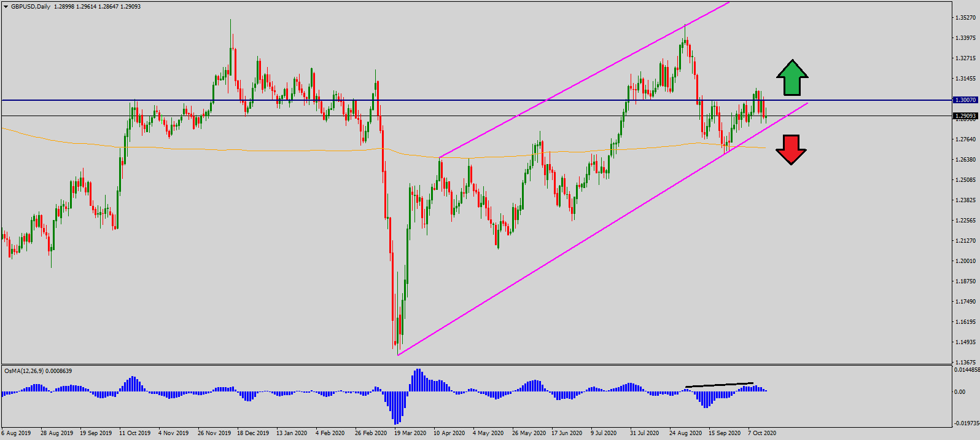Click the 26 May 2020 date label
This screenshot has width=980, height=440.
(529, 433)
